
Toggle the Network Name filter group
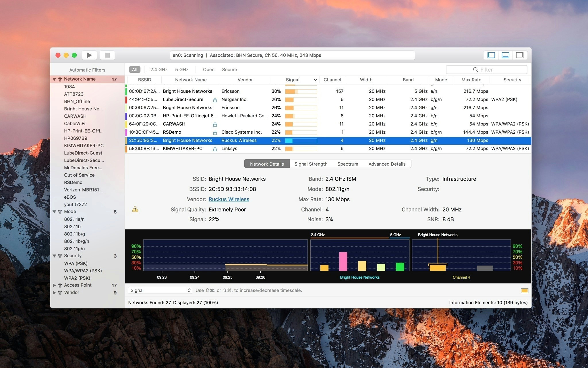[54, 78]
